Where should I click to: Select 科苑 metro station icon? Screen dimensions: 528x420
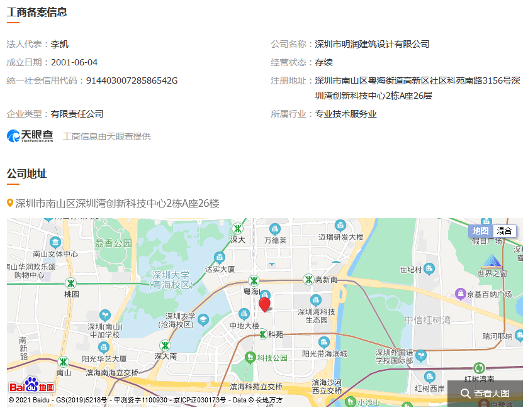pos(262,334)
